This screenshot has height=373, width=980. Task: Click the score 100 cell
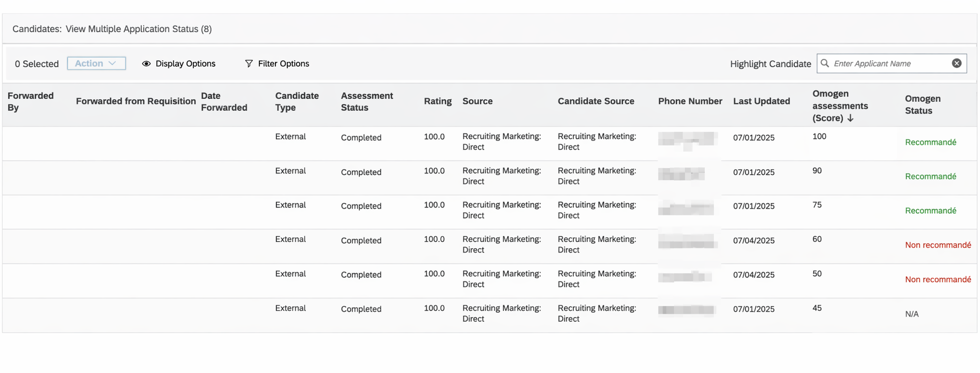click(819, 136)
